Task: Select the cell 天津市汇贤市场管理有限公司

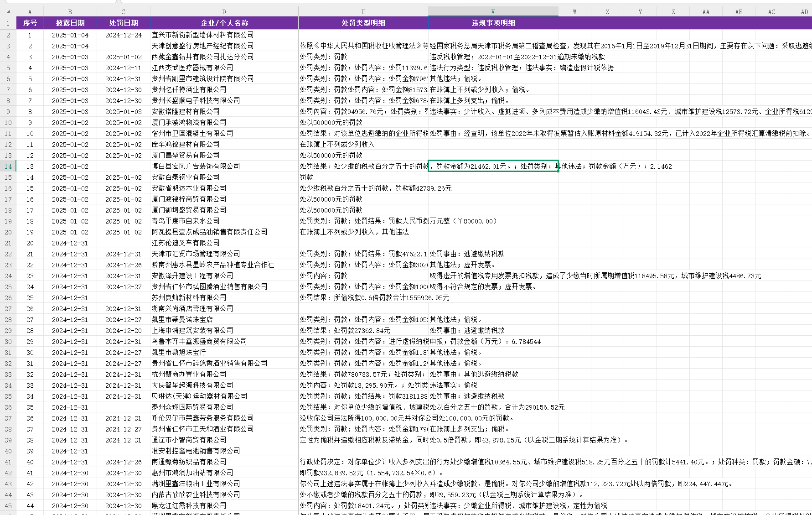Action: point(224,254)
